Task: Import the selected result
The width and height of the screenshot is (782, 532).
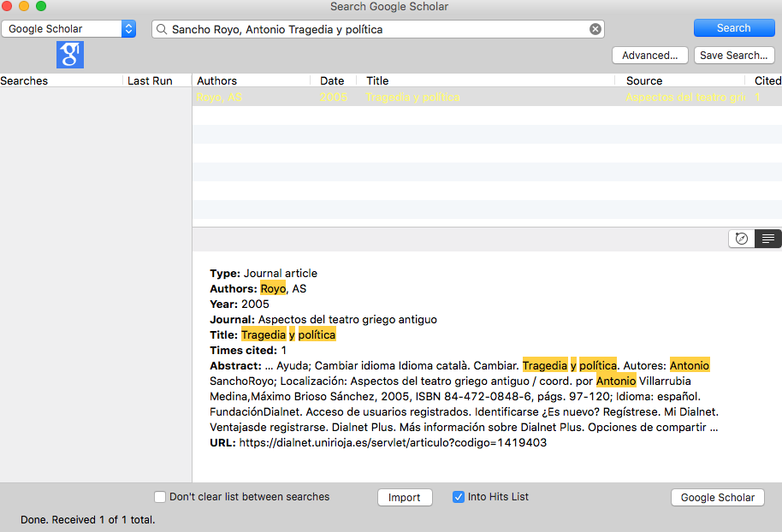Action: click(x=405, y=498)
